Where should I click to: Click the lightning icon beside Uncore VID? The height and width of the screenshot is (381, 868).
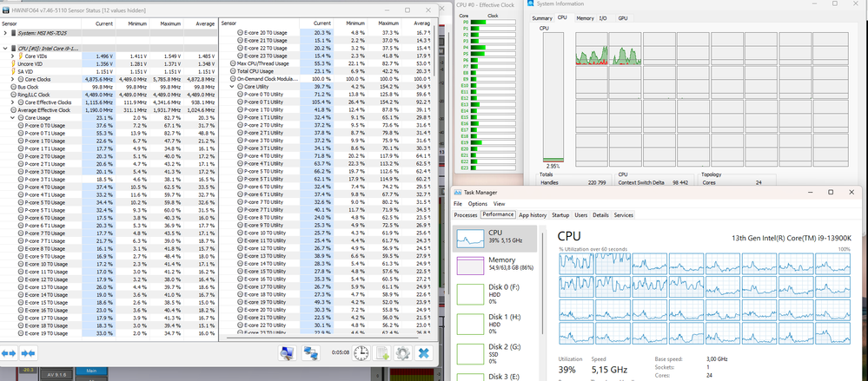(13, 63)
